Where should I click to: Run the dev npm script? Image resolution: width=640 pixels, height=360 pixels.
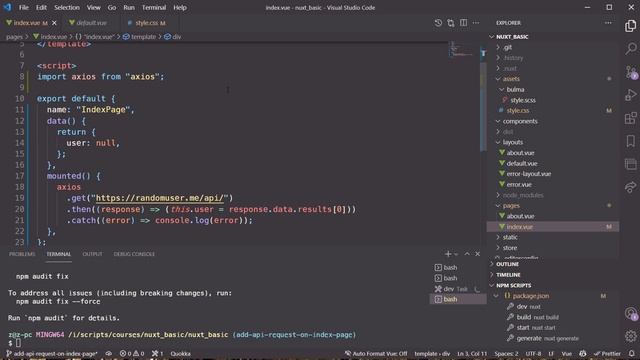[x=528, y=307]
